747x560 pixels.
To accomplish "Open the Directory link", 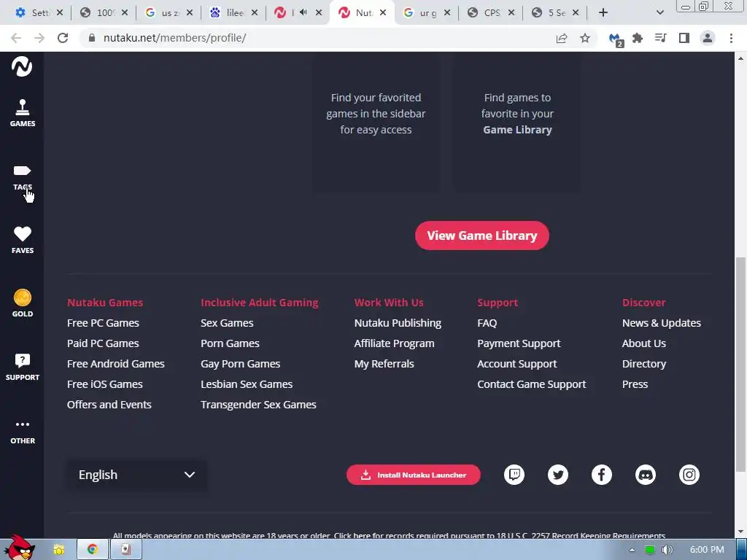I will tap(643, 364).
